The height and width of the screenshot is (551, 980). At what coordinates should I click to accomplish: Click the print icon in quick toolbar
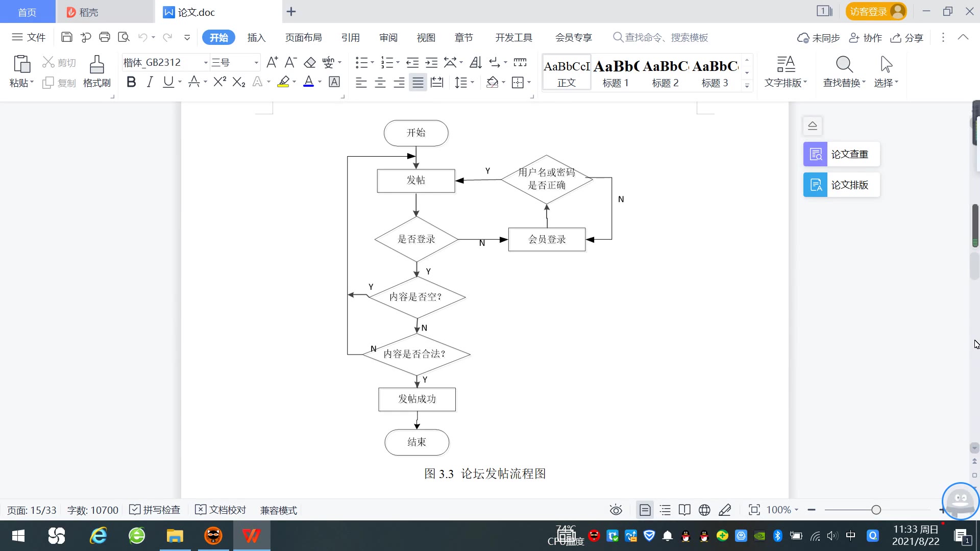[105, 37]
